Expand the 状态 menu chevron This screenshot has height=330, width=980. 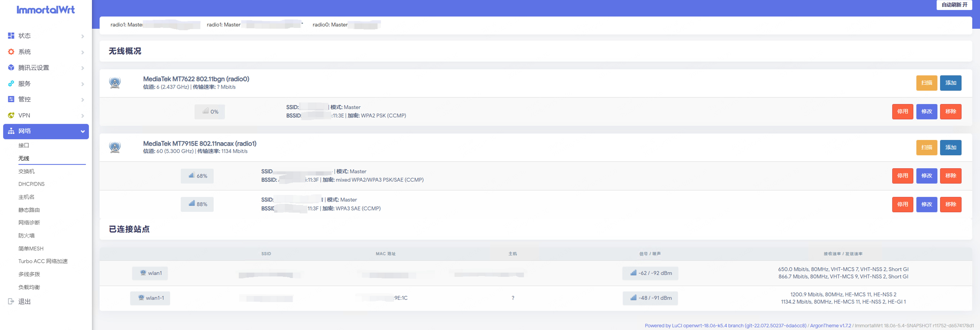point(82,36)
